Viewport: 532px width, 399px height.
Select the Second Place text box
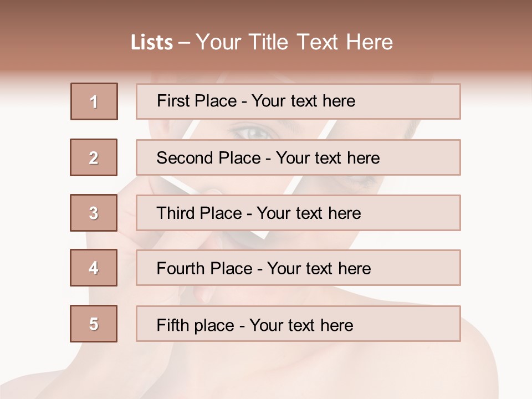click(x=298, y=157)
